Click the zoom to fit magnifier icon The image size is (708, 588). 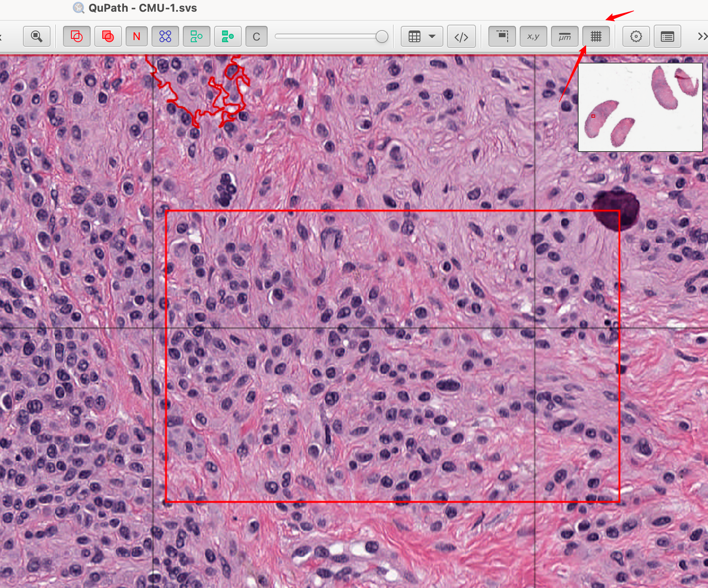click(x=37, y=37)
